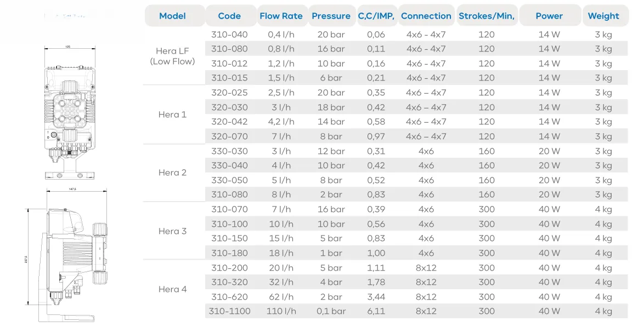This screenshot has width=644, height=327.
Task: Select the Connection column header
Action: pyautogui.click(x=426, y=16)
